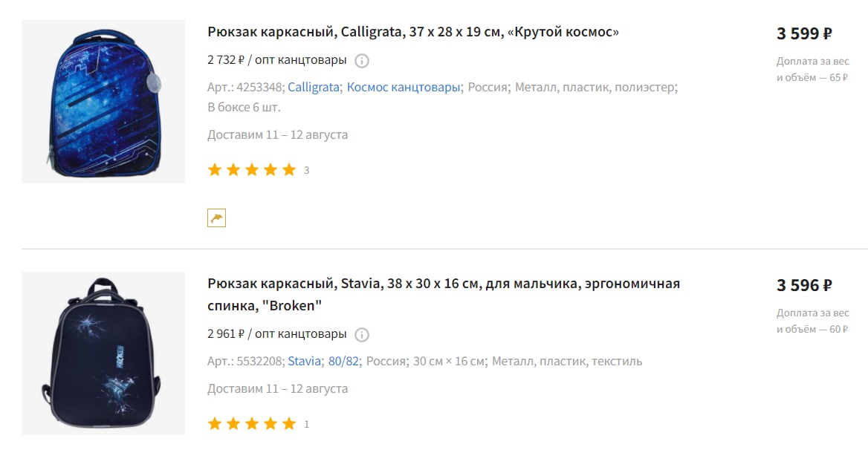Image resolution: width=868 pixels, height=470 pixels.
Task: Follow the Космос канцтовары category link
Action: click(x=404, y=88)
